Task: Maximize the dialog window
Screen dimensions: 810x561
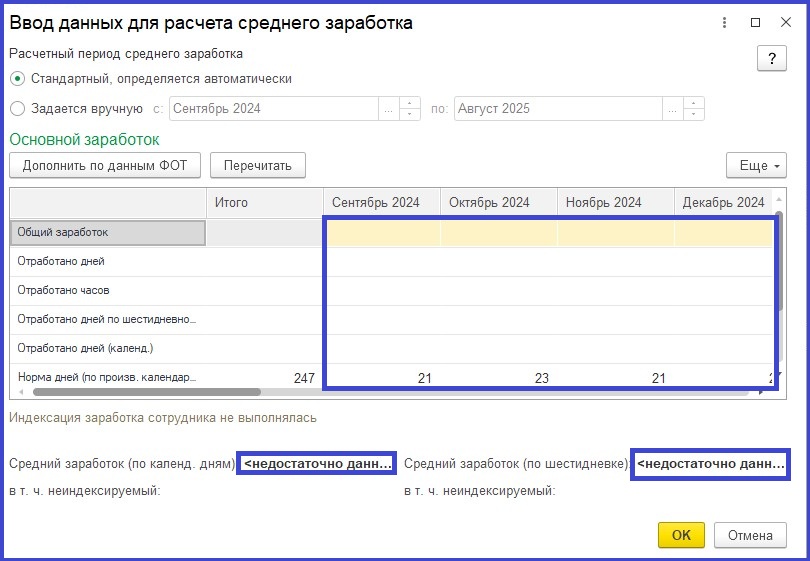Action: 755,22
